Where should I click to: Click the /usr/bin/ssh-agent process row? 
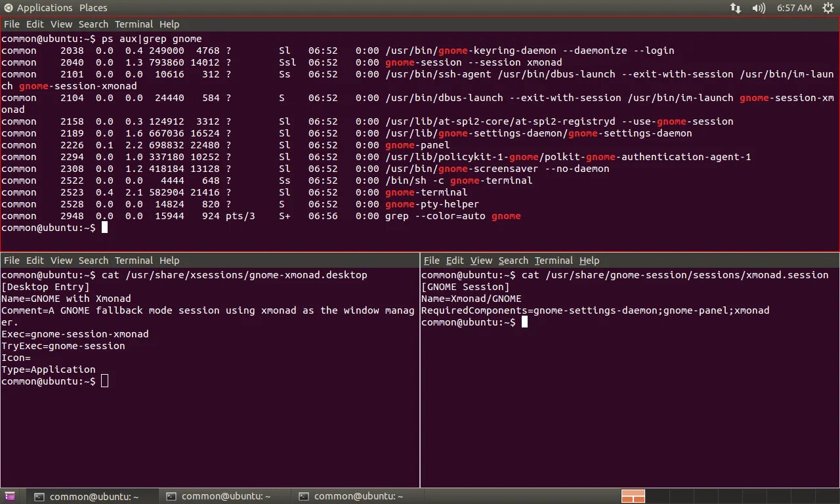click(x=417, y=80)
